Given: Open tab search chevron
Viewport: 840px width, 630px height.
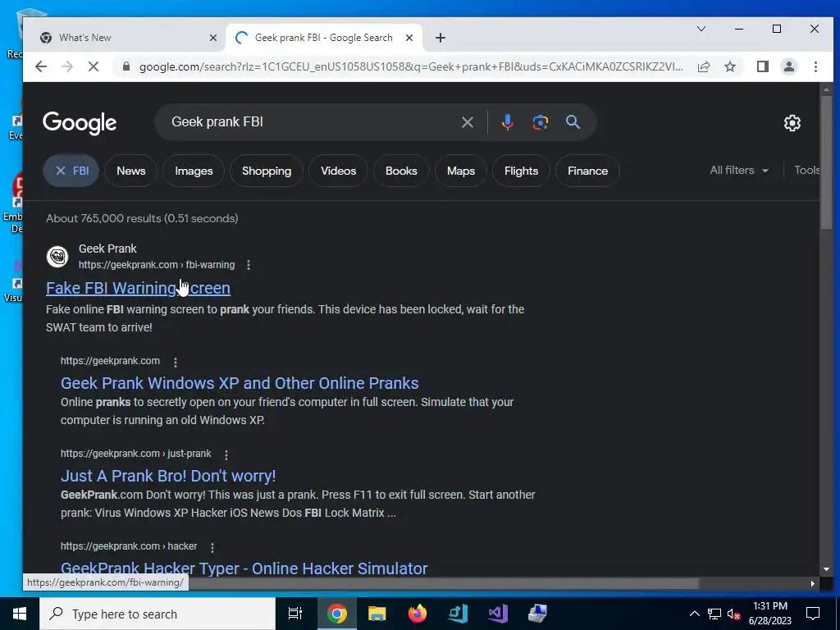Looking at the screenshot, I should 701,29.
